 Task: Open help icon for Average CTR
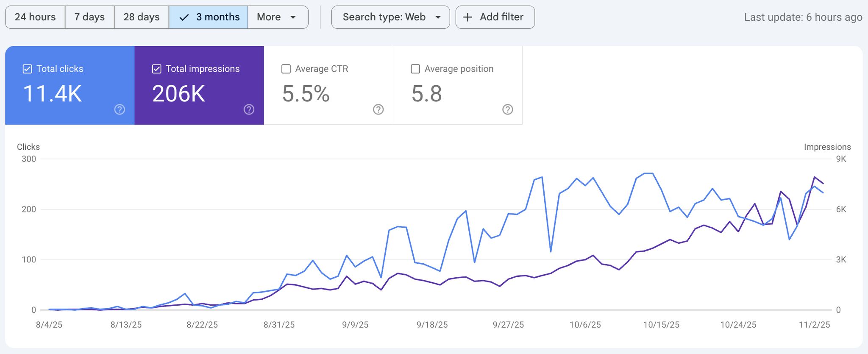(x=378, y=110)
